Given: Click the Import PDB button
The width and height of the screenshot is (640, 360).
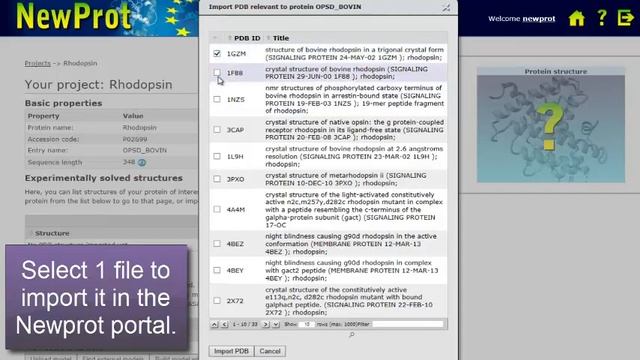Looking at the screenshot, I should click(x=231, y=351).
